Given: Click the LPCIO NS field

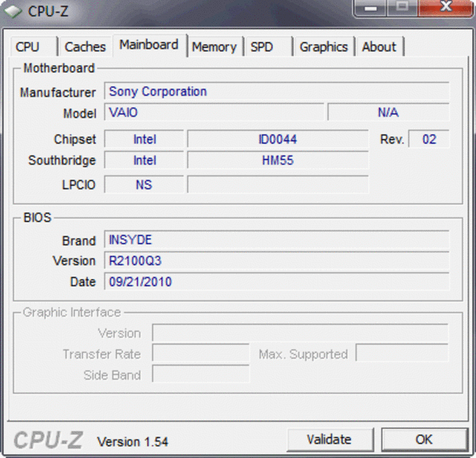Looking at the screenshot, I should (144, 185).
